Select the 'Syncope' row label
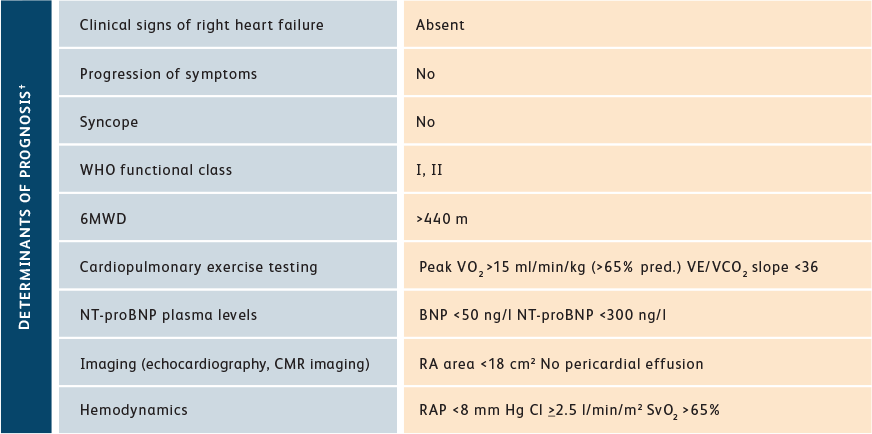Screen dimensions: 872x434 (x=109, y=122)
